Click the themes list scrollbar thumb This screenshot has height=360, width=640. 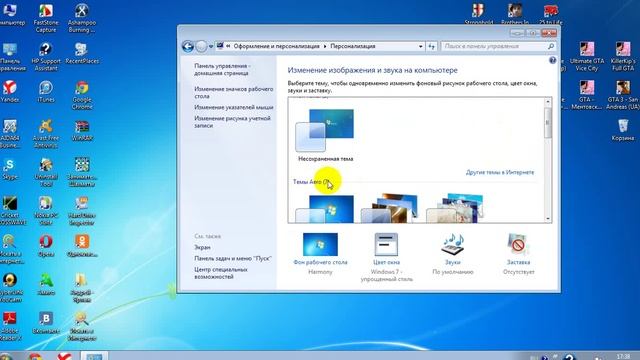click(x=548, y=122)
